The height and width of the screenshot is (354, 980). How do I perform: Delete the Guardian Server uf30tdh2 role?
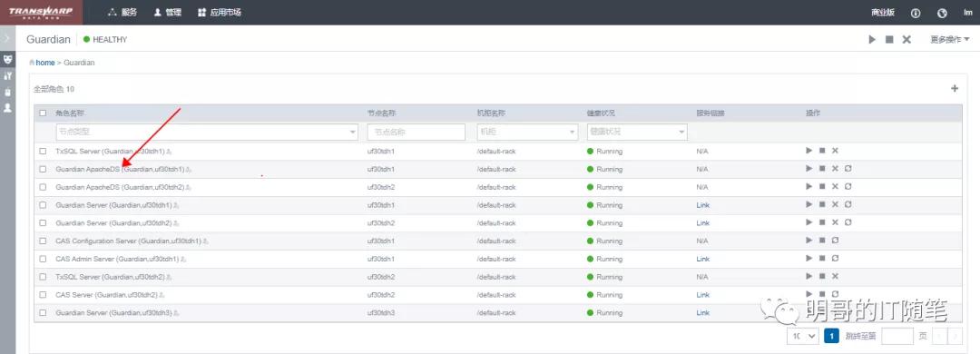tap(835, 222)
